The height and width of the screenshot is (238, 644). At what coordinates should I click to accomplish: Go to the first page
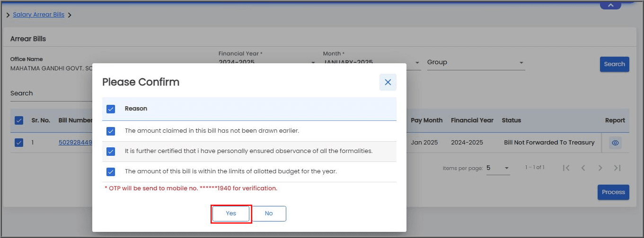[x=566, y=168]
